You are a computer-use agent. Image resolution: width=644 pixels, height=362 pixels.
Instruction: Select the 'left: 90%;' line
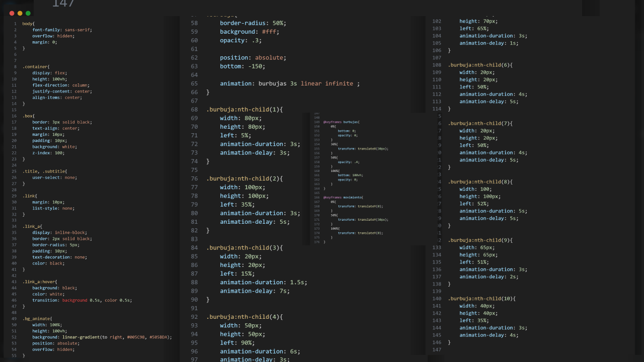point(237,342)
